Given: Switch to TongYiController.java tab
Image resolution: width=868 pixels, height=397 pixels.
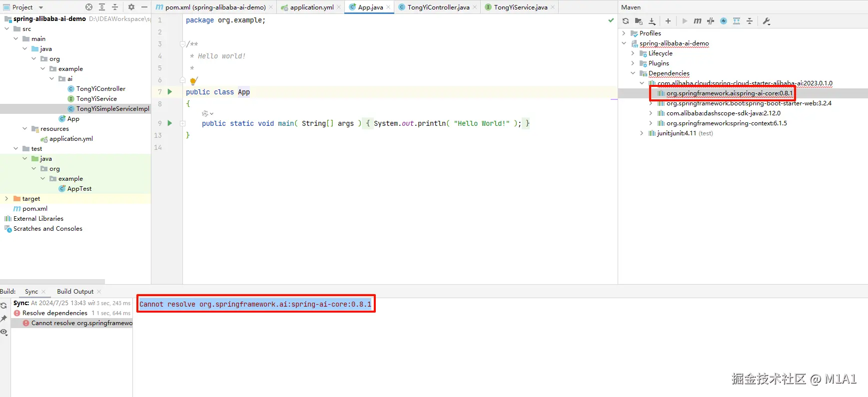Looking at the screenshot, I should coord(438,7).
